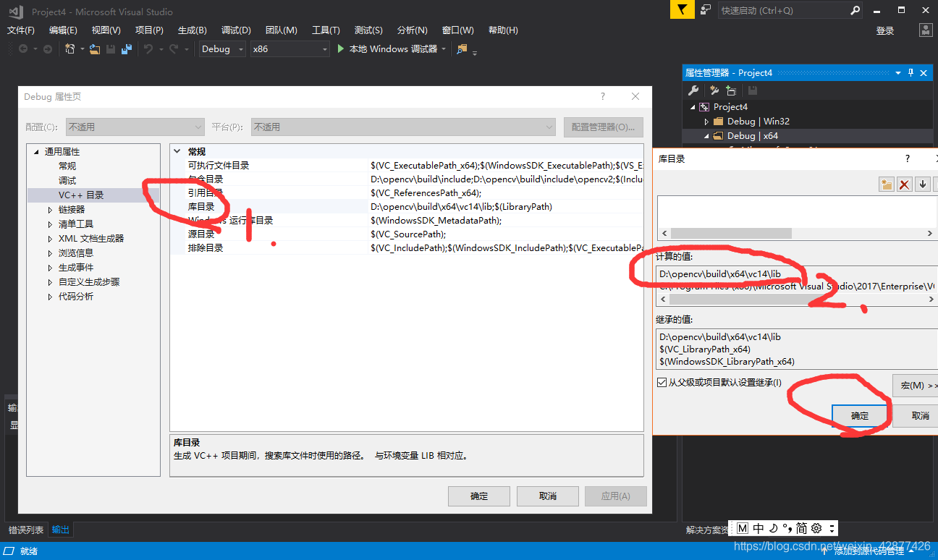Click the green start debugging arrow

[341, 49]
